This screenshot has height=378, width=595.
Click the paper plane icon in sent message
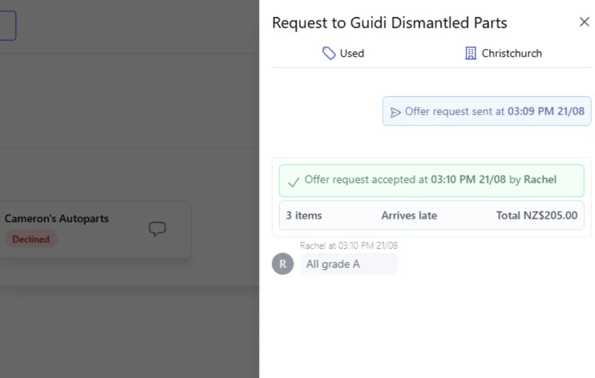(395, 112)
